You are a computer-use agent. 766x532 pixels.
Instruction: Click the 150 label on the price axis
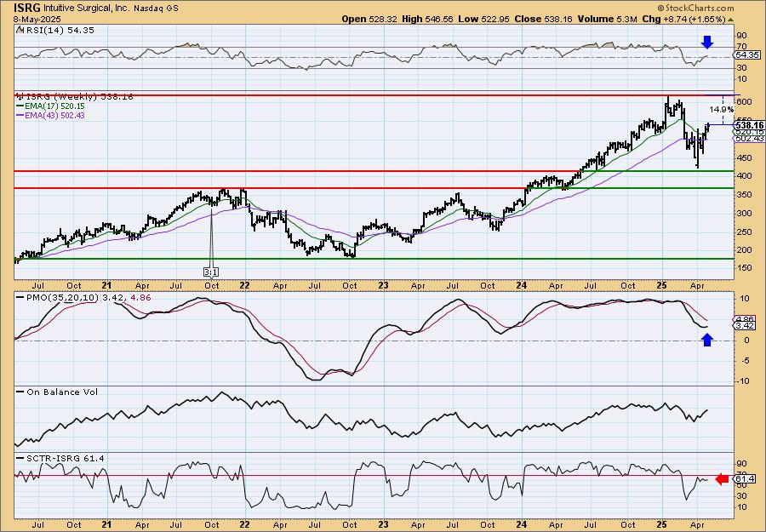[744, 268]
